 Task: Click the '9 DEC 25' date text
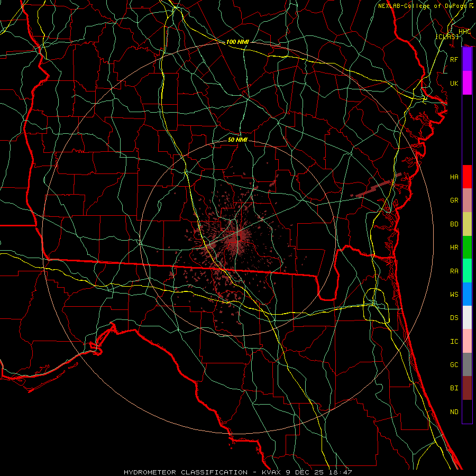click(306, 472)
